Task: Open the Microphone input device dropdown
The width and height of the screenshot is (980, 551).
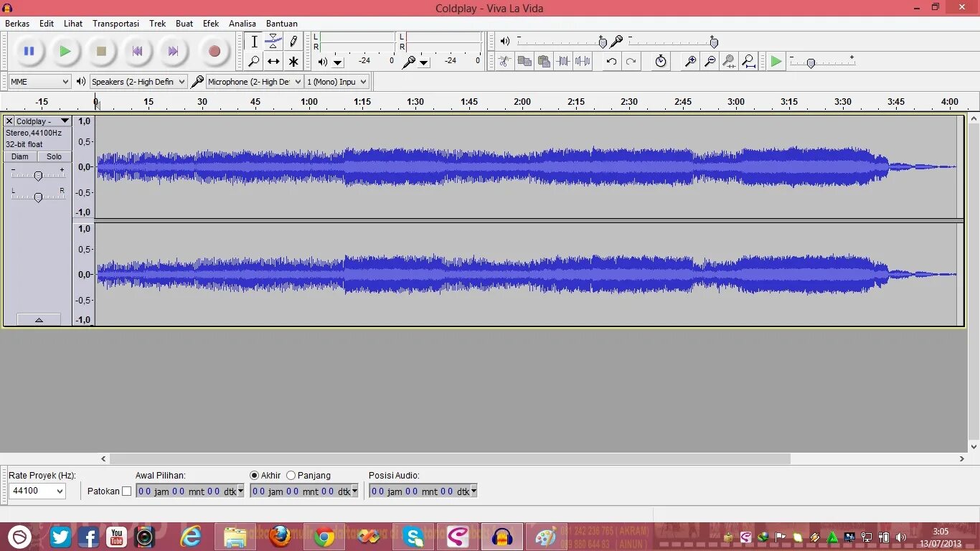Action: (255, 82)
